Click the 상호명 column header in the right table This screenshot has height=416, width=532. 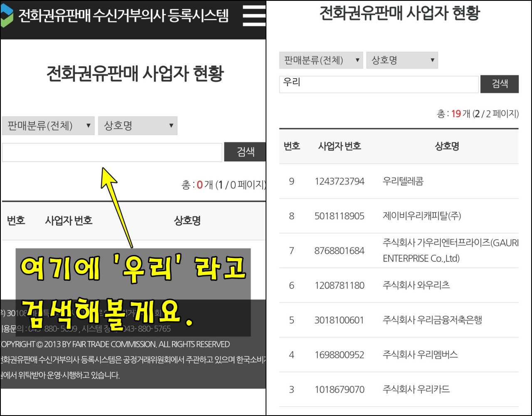(447, 146)
